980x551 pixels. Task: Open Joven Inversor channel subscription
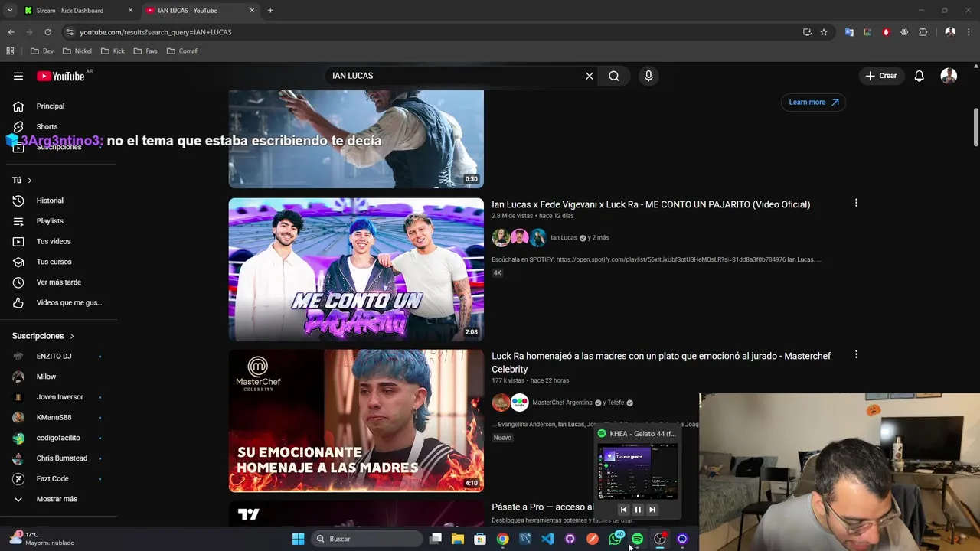tap(58, 397)
